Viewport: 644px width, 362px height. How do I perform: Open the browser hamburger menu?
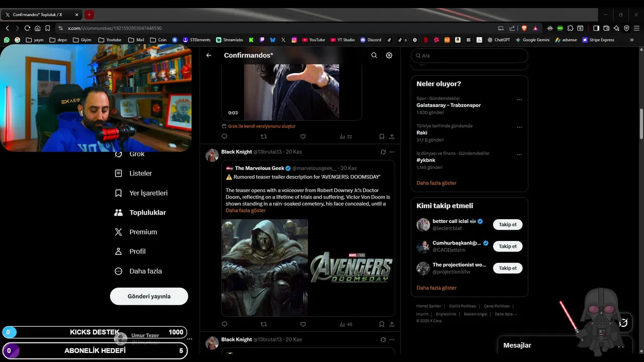point(636,28)
